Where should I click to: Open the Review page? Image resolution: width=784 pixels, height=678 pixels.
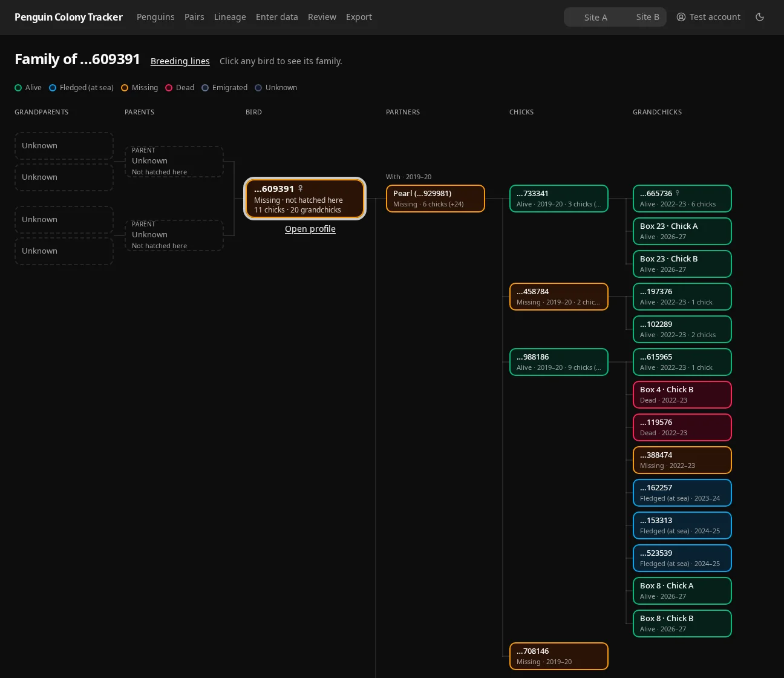click(x=322, y=17)
